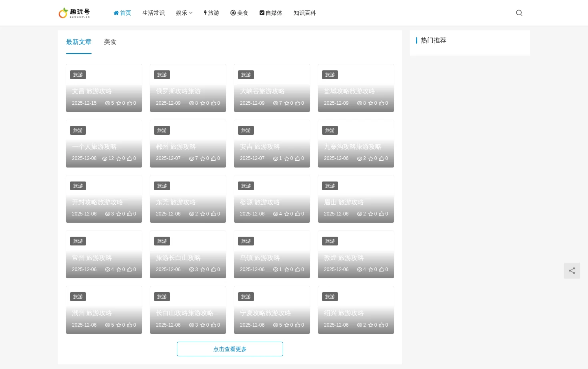Image resolution: width=588 pixels, height=369 pixels.
Task: Open the 美食 navigation bar item
Action: click(x=239, y=13)
